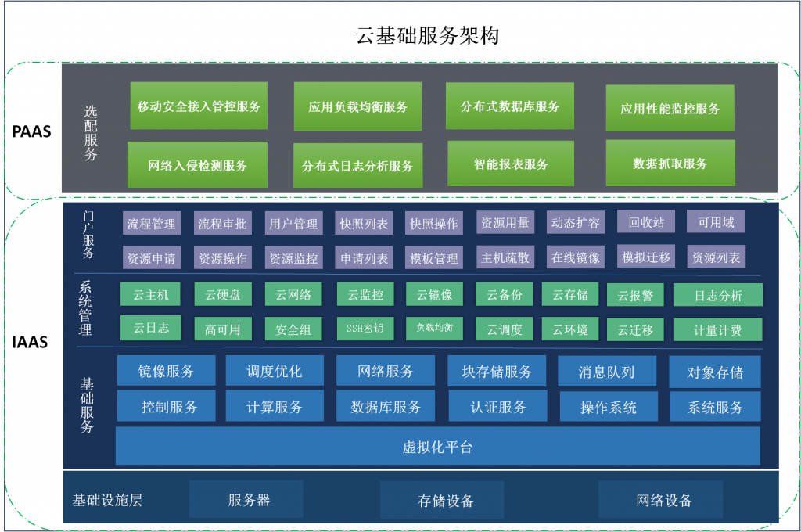The width and height of the screenshot is (801, 532).
Task: Click the 分布式数据库服务 box
Action: pyautogui.click(x=510, y=106)
